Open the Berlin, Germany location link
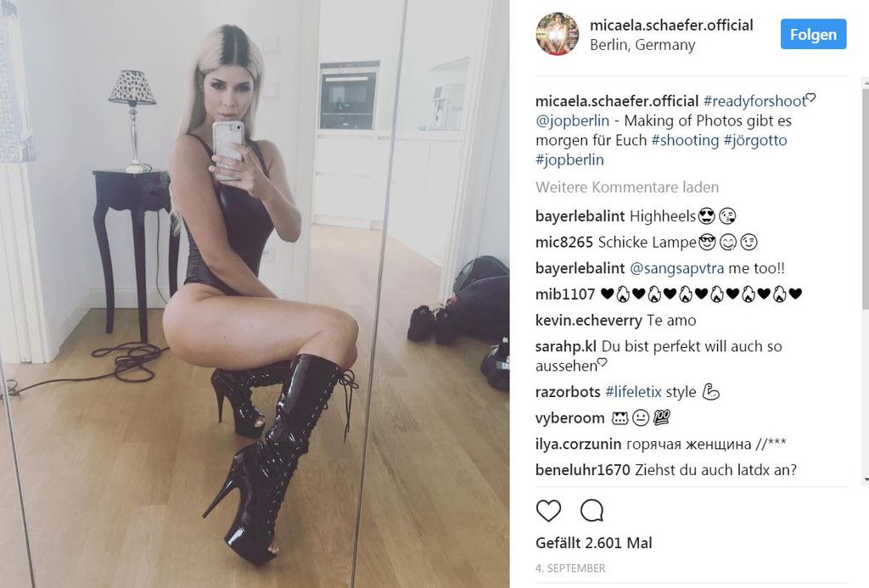 point(642,45)
